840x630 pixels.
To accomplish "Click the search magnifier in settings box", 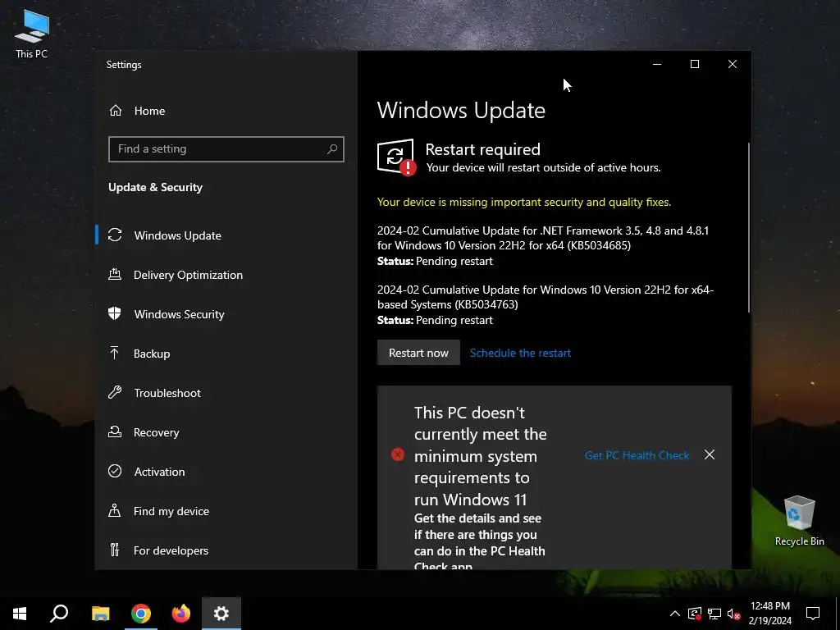I will pos(332,149).
